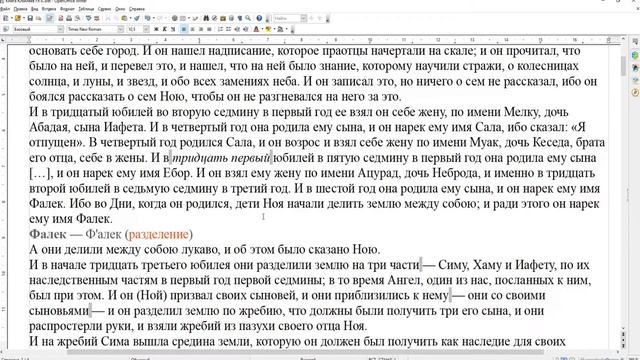The image size is (640, 360).
Task: Open the Styles and Formatting icon
Action: (x=6, y=29)
